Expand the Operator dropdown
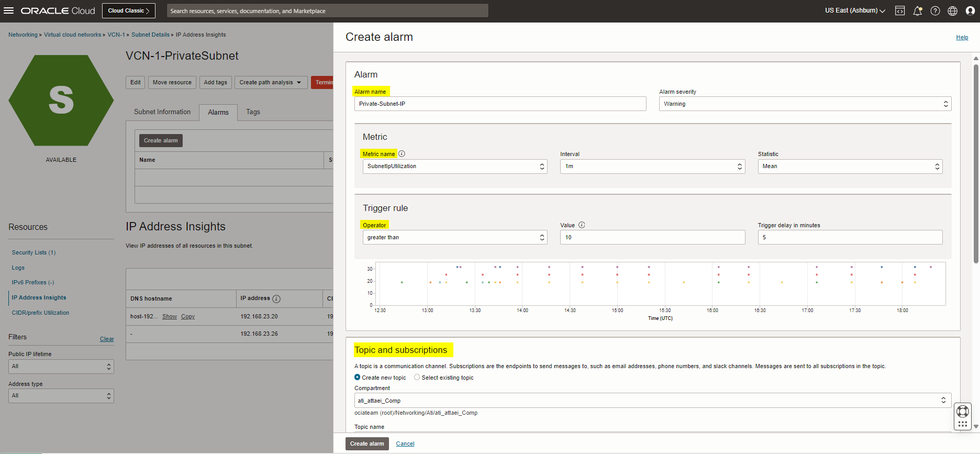980x454 pixels. [454, 238]
